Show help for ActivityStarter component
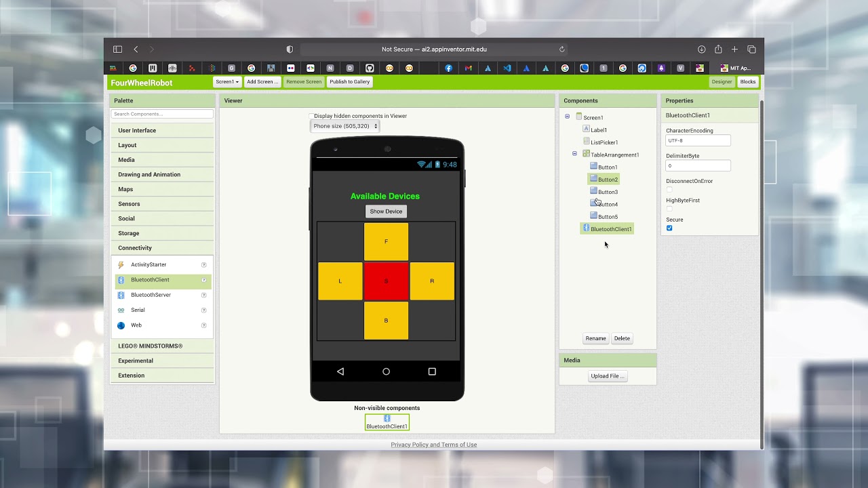The height and width of the screenshot is (488, 868). point(203,265)
